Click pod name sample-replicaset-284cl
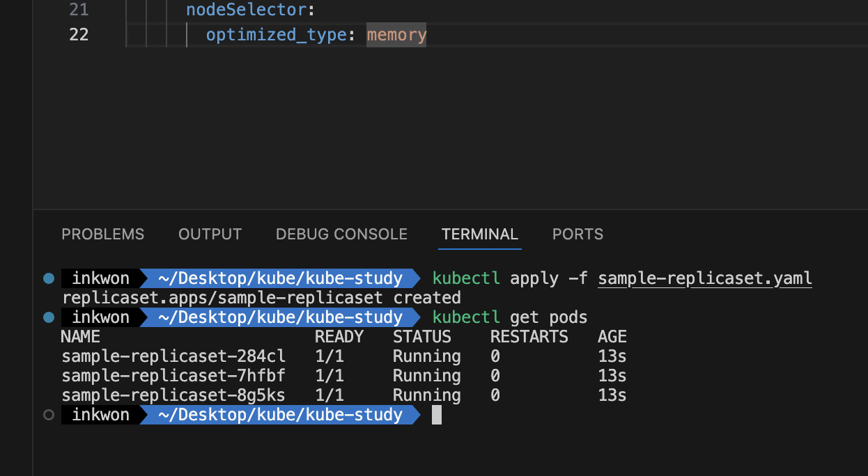 pos(173,357)
